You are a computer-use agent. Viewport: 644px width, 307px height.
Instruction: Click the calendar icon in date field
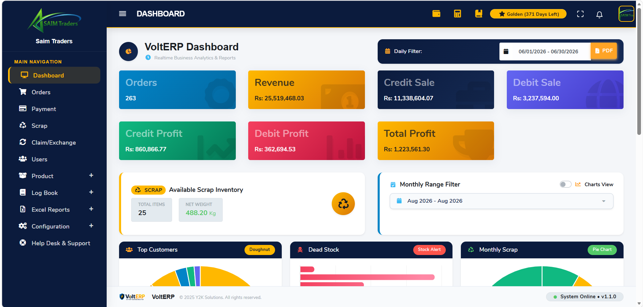506,51
